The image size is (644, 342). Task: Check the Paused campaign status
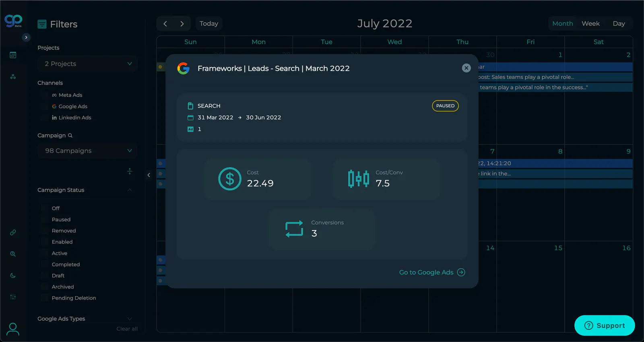coord(44,220)
